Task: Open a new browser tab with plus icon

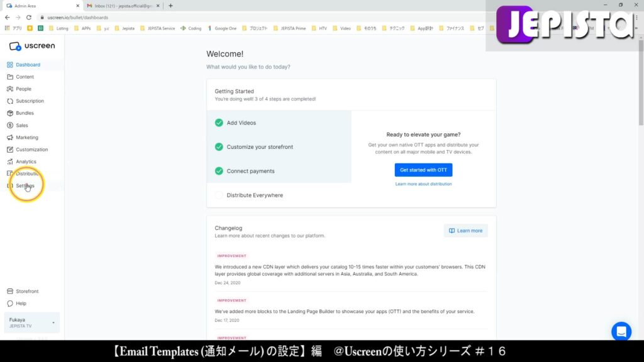Action: [170, 6]
